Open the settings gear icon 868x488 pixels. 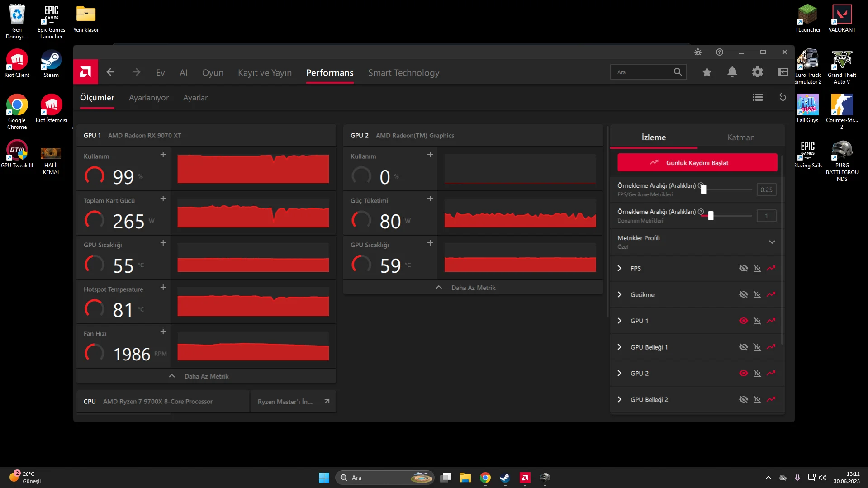pyautogui.click(x=757, y=72)
